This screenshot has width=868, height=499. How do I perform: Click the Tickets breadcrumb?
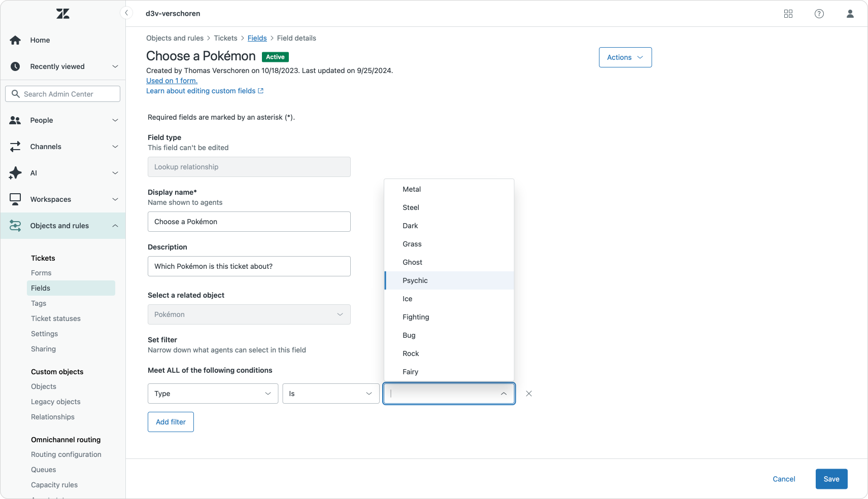(225, 38)
